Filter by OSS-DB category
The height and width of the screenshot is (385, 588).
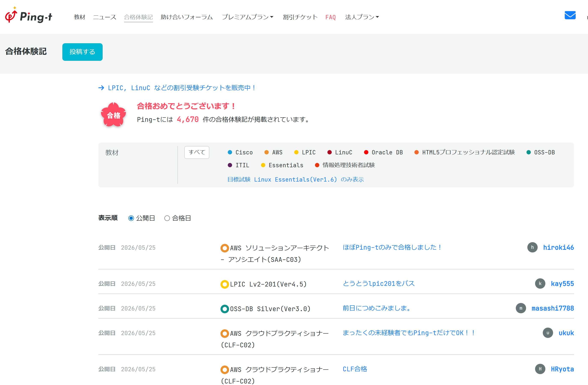click(541, 152)
